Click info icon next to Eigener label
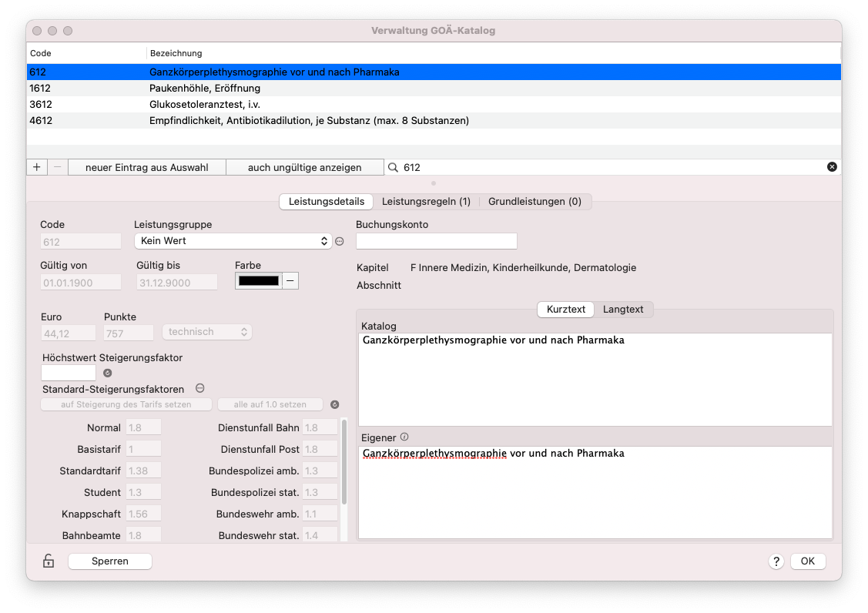The image size is (868, 613). (x=404, y=437)
